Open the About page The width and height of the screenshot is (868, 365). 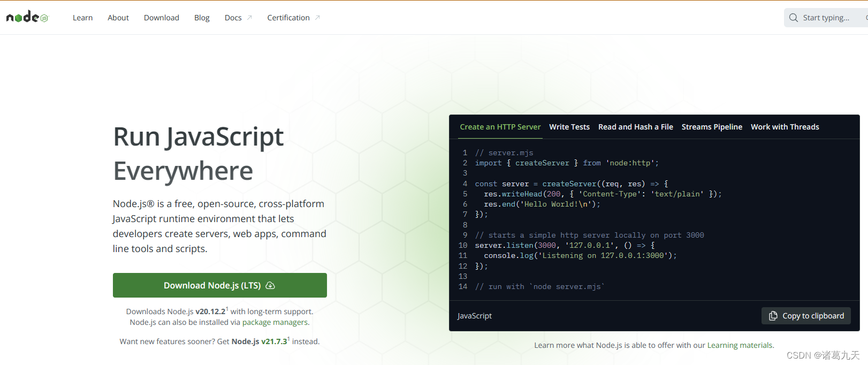[x=118, y=18]
